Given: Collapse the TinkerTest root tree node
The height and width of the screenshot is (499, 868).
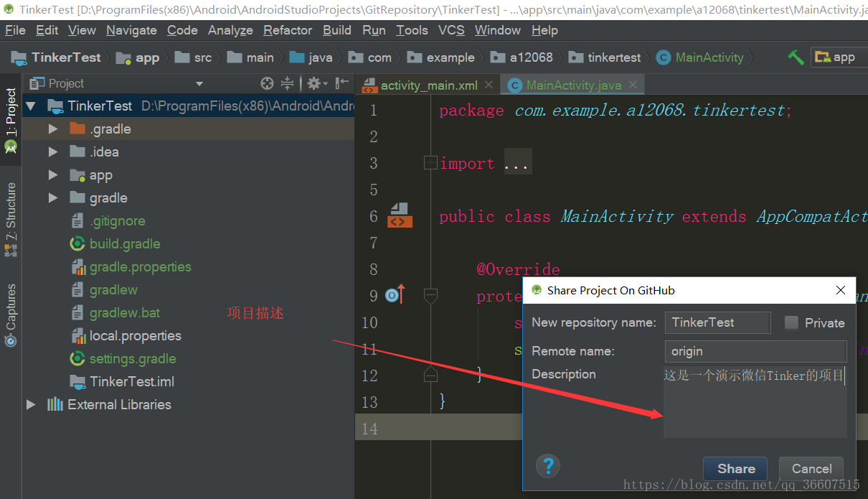Looking at the screenshot, I should [30, 106].
